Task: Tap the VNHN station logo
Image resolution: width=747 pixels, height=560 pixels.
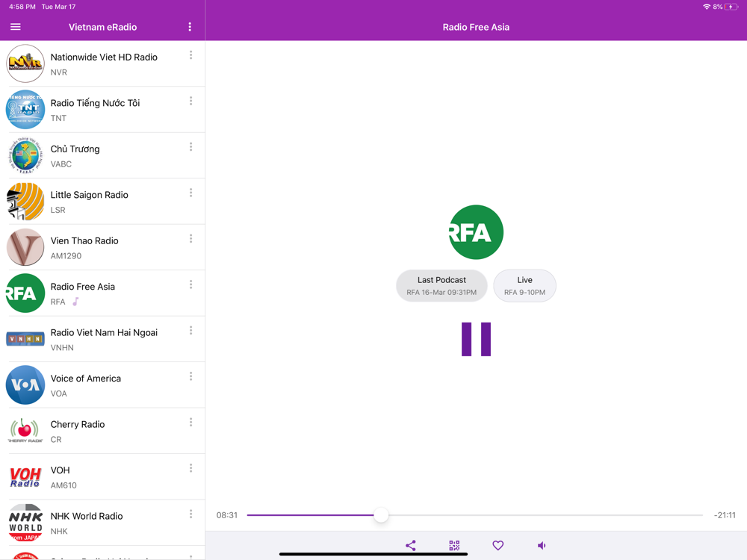Action: click(25, 339)
